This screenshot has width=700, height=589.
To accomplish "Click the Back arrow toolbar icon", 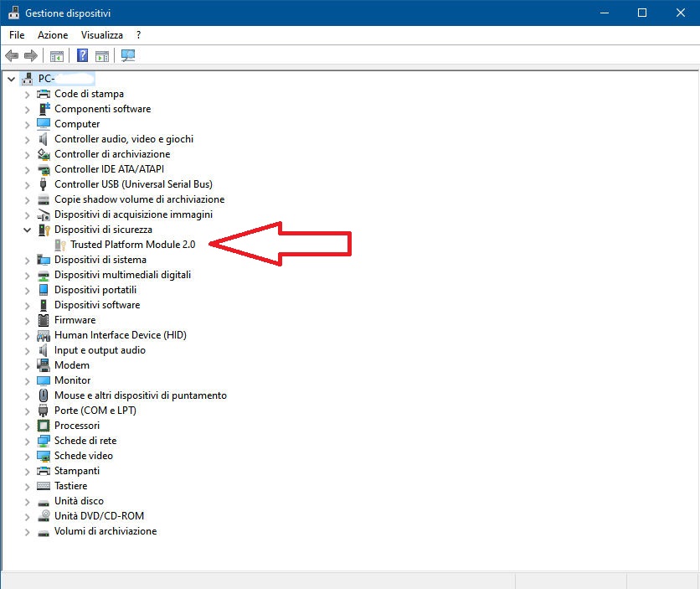I will point(12,56).
